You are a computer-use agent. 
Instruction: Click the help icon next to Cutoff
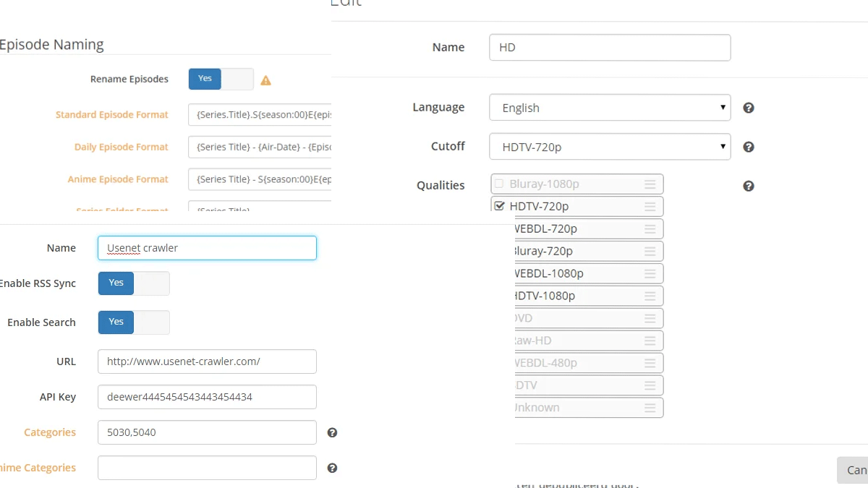749,147
